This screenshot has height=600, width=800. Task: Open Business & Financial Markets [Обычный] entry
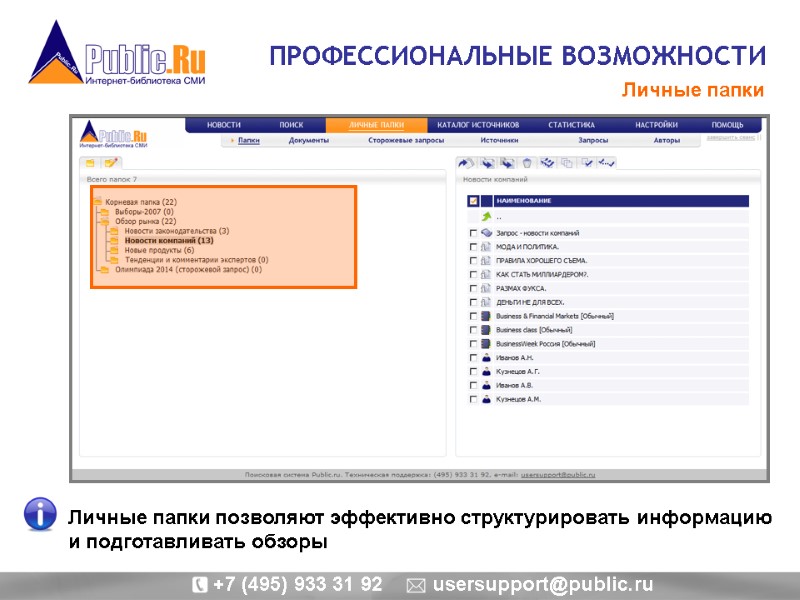tap(555, 316)
